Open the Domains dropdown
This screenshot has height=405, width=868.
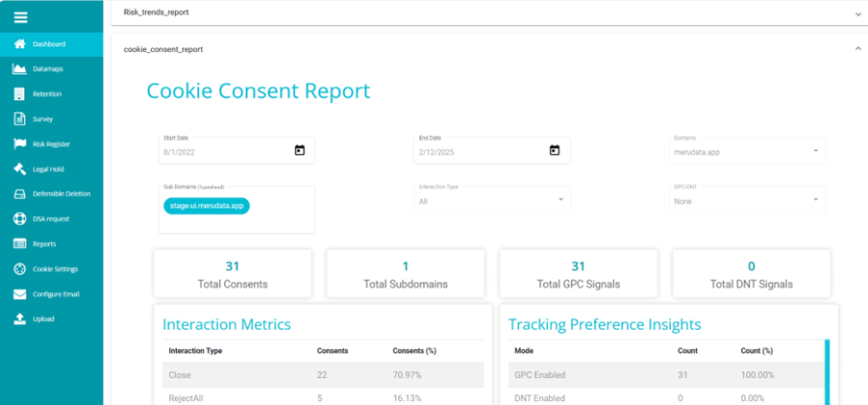[747, 150]
